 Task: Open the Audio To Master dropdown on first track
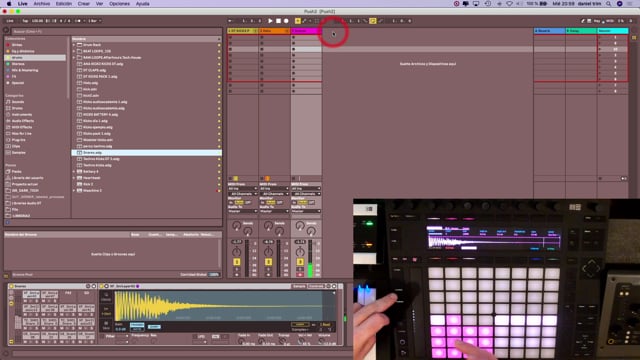(242, 211)
